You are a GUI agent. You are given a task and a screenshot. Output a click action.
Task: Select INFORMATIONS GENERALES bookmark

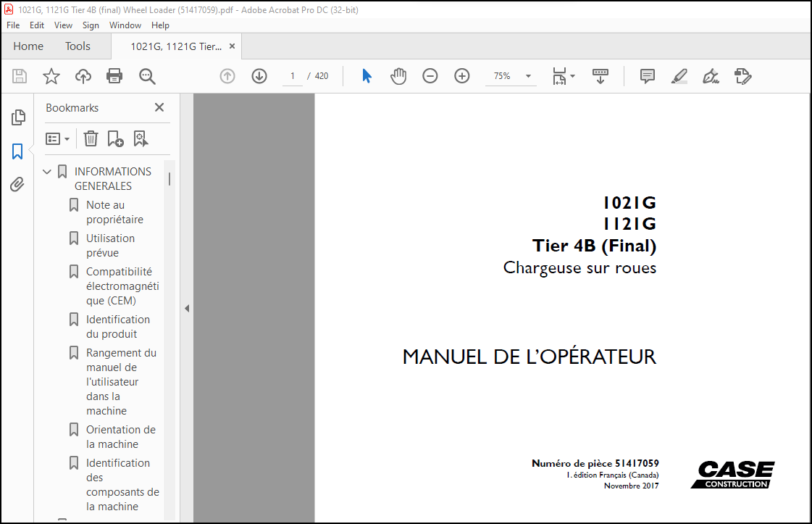coord(113,179)
